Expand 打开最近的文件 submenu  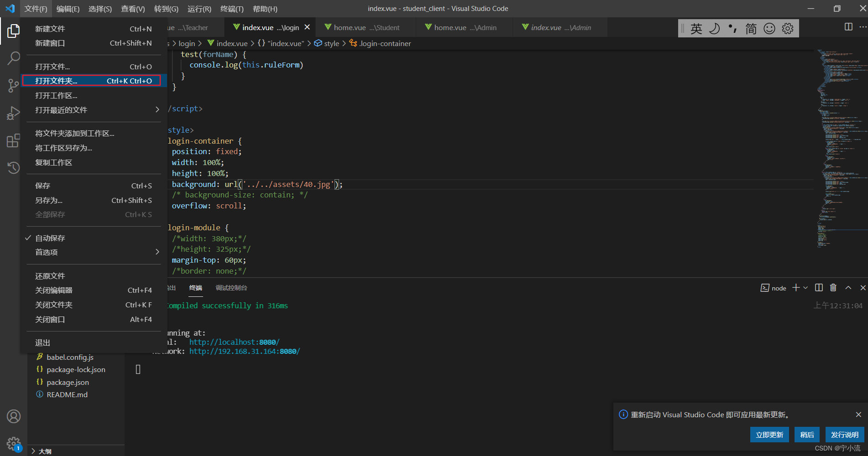(94, 110)
